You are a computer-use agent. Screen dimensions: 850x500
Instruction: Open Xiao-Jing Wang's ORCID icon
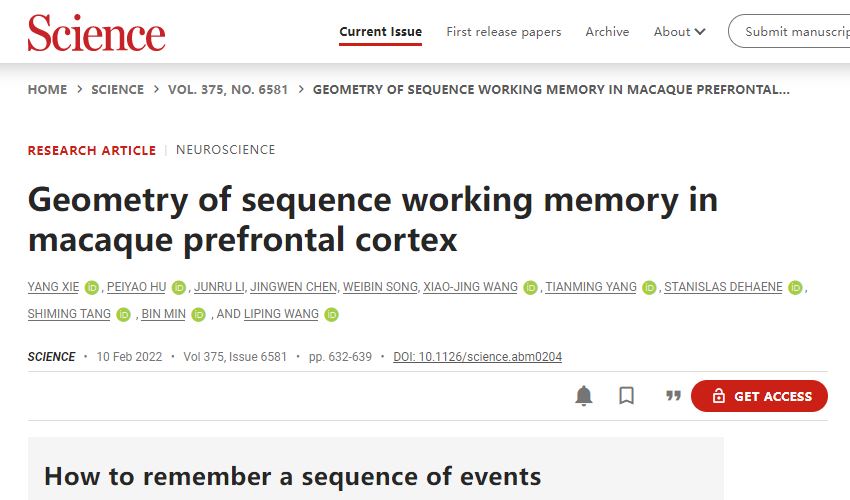pos(531,288)
